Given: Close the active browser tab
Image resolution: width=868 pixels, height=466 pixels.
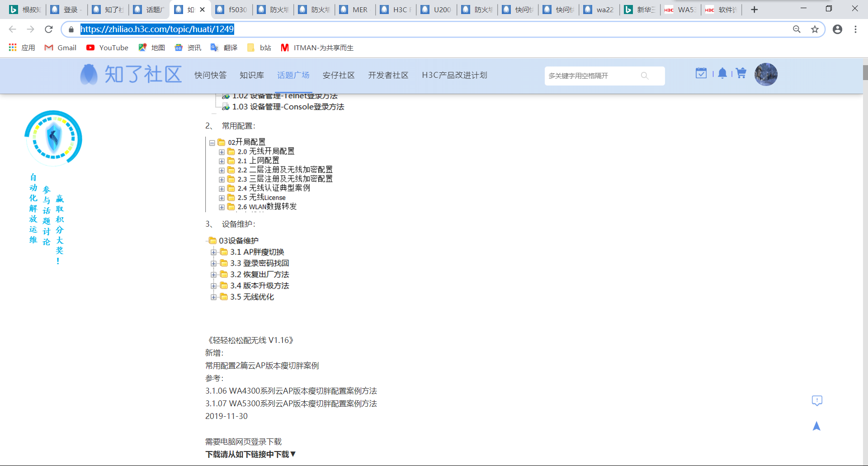Looking at the screenshot, I should pos(202,10).
